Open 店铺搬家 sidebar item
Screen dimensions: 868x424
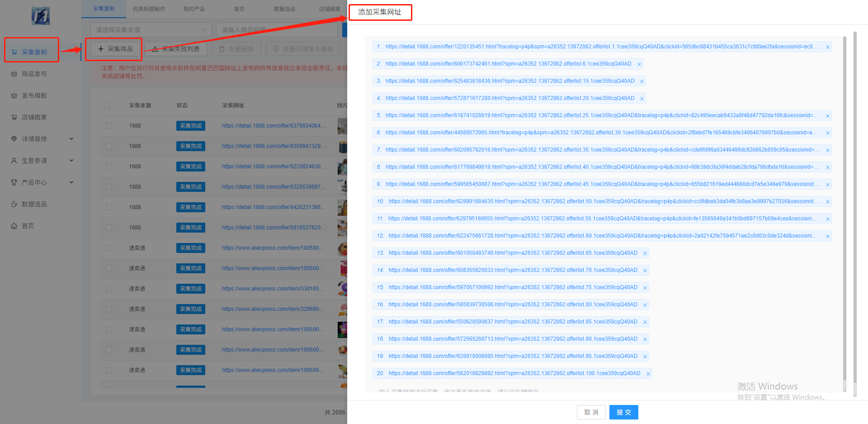coord(41,117)
